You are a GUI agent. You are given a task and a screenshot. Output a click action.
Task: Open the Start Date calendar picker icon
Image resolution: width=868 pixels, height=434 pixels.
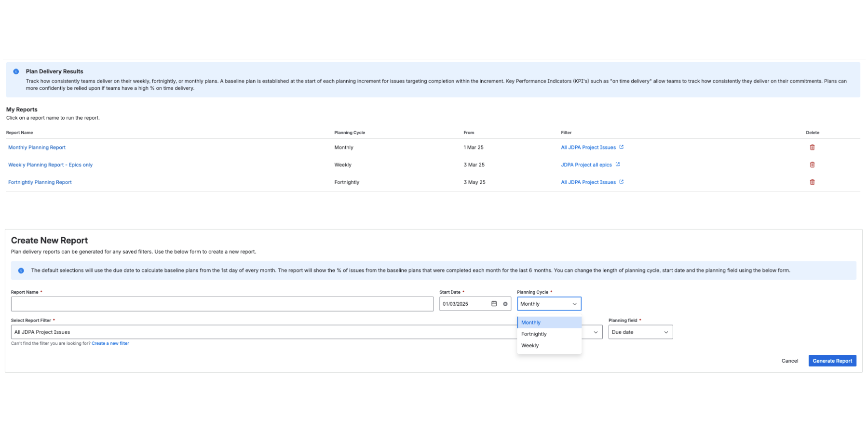point(494,304)
